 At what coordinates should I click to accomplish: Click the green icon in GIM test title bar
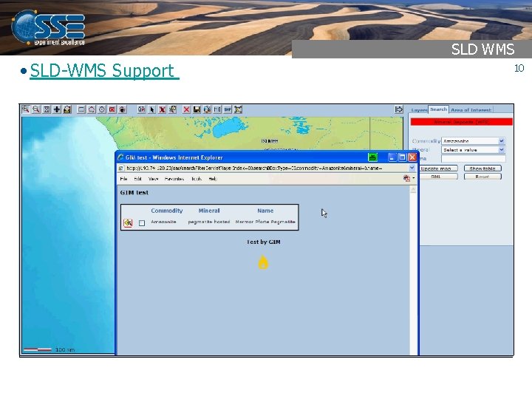pyautogui.click(x=372, y=157)
